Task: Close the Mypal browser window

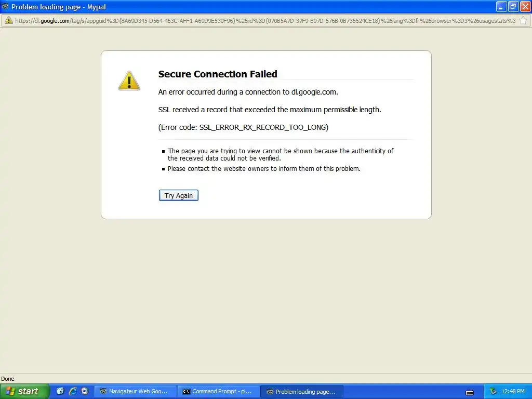Action: (525, 6)
